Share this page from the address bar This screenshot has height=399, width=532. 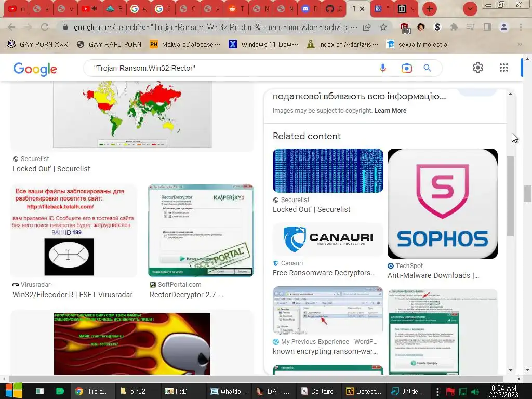click(x=367, y=27)
